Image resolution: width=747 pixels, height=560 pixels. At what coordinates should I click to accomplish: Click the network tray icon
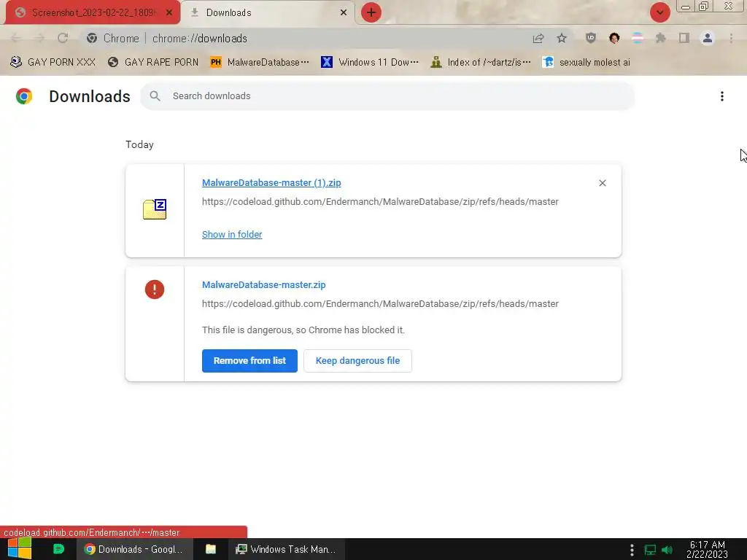(x=650, y=550)
